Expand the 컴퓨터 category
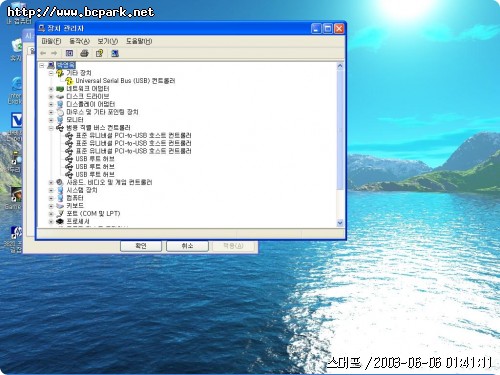The width and height of the screenshot is (500, 375). click(51, 198)
